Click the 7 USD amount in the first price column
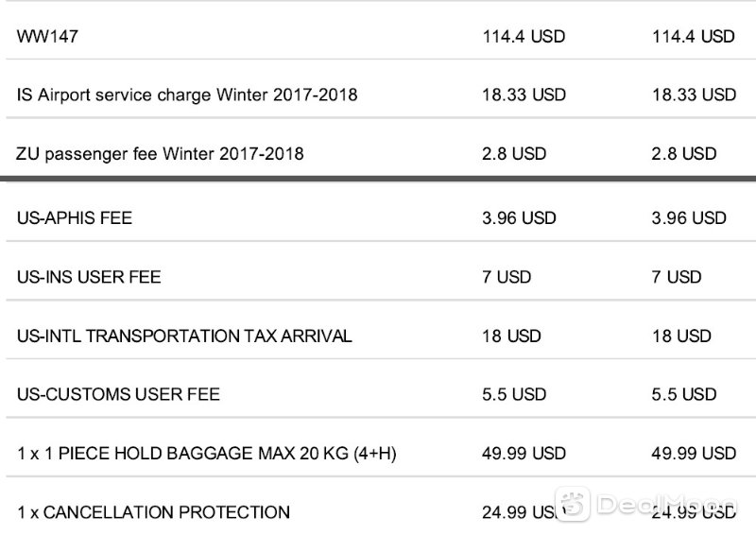Viewport: 756px width, 535px height. 507,277
